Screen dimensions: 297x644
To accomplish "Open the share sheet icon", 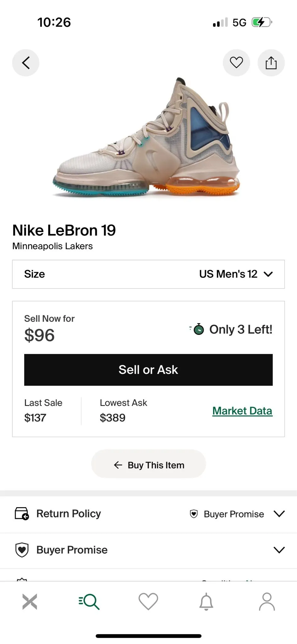I will (271, 63).
